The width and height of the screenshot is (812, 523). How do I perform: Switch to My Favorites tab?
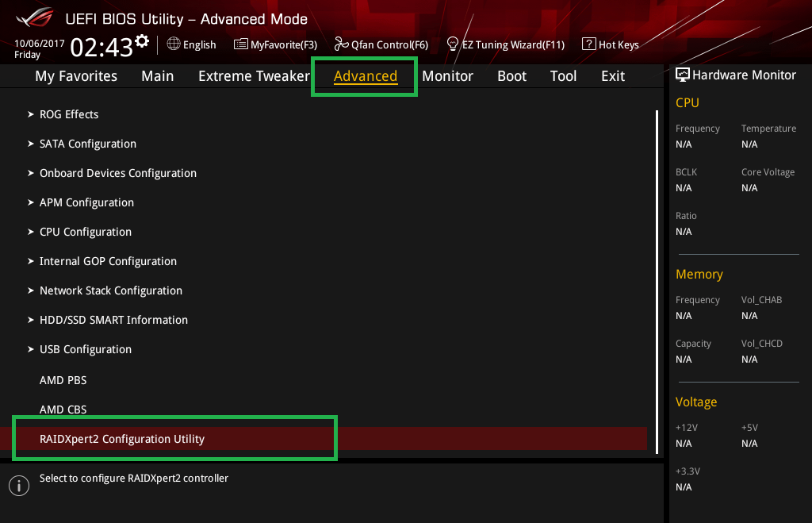[x=76, y=76]
